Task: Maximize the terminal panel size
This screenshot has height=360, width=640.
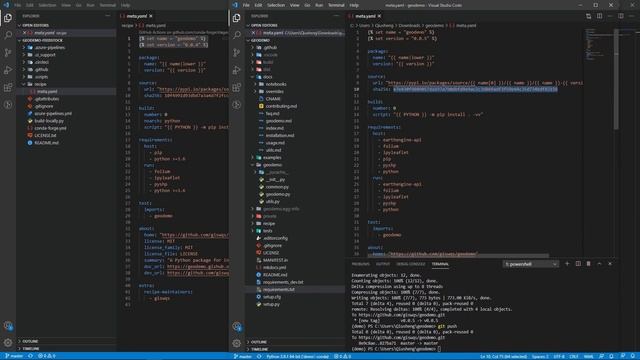Action: 599,264
